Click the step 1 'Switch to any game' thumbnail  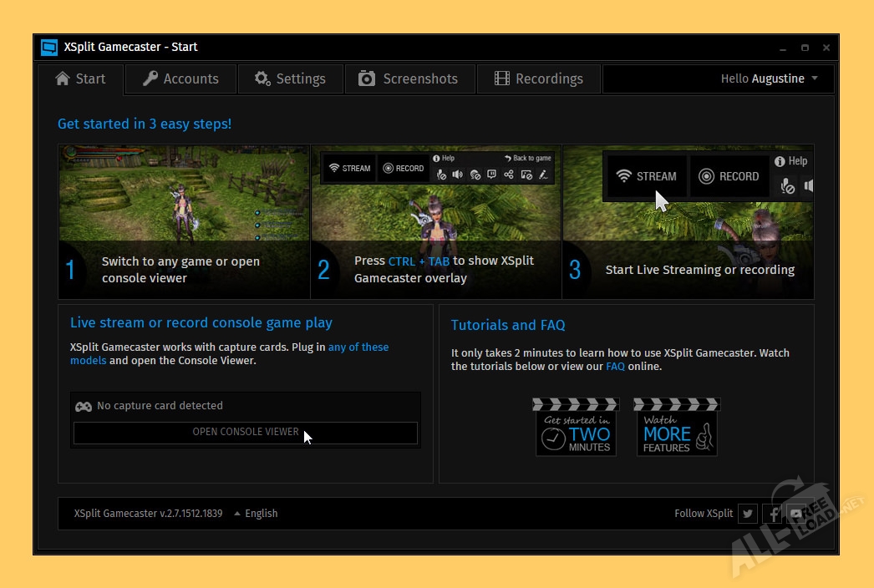pyautogui.click(x=184, y=221)
